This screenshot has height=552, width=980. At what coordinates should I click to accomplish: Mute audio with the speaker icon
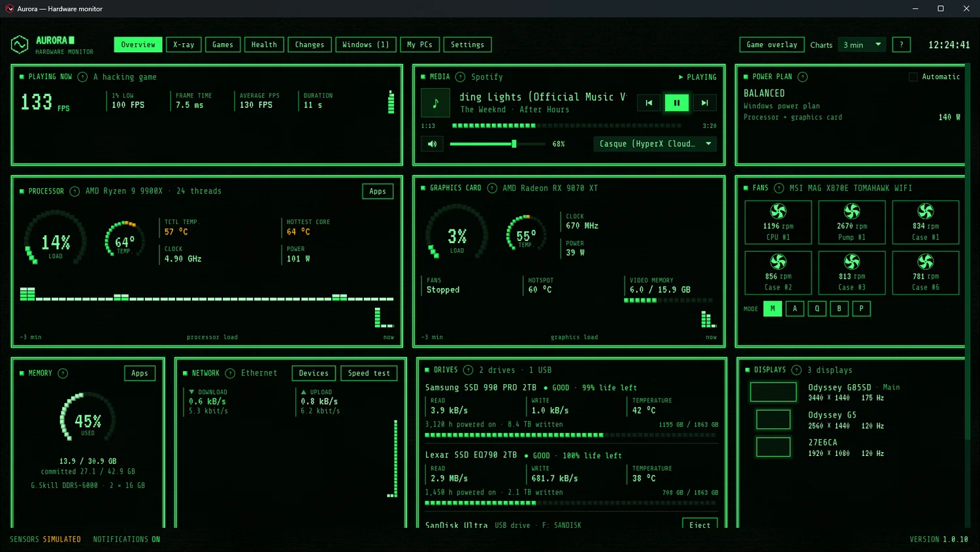pos(433,144)
